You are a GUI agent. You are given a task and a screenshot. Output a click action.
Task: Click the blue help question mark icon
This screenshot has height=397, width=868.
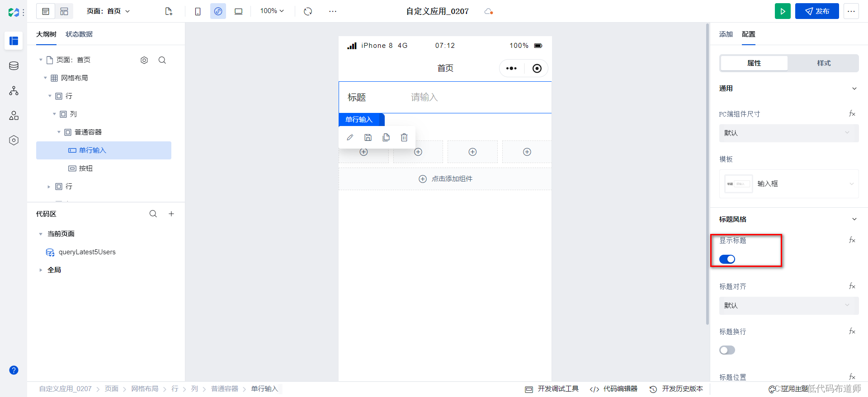coord(14,370)
